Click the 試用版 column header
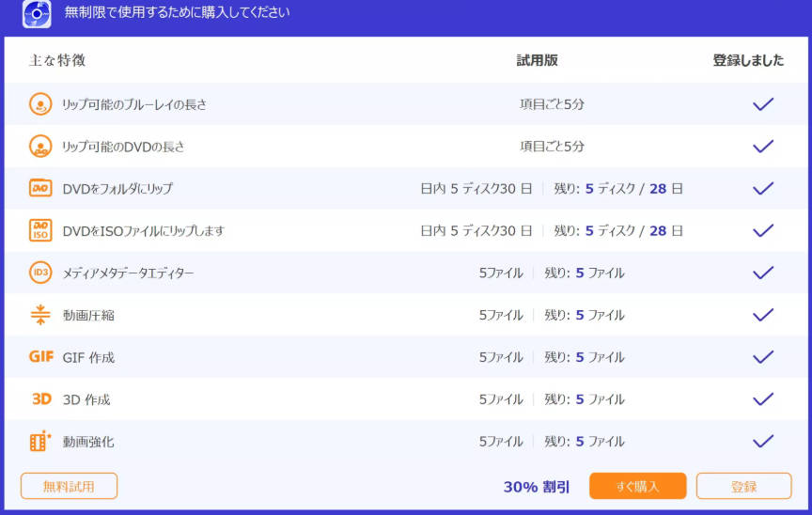 (537, 60)
